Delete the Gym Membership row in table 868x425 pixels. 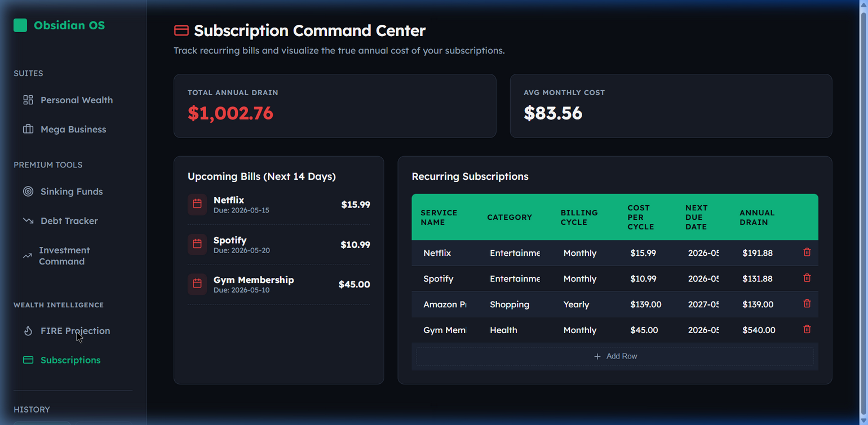[807, 329]
